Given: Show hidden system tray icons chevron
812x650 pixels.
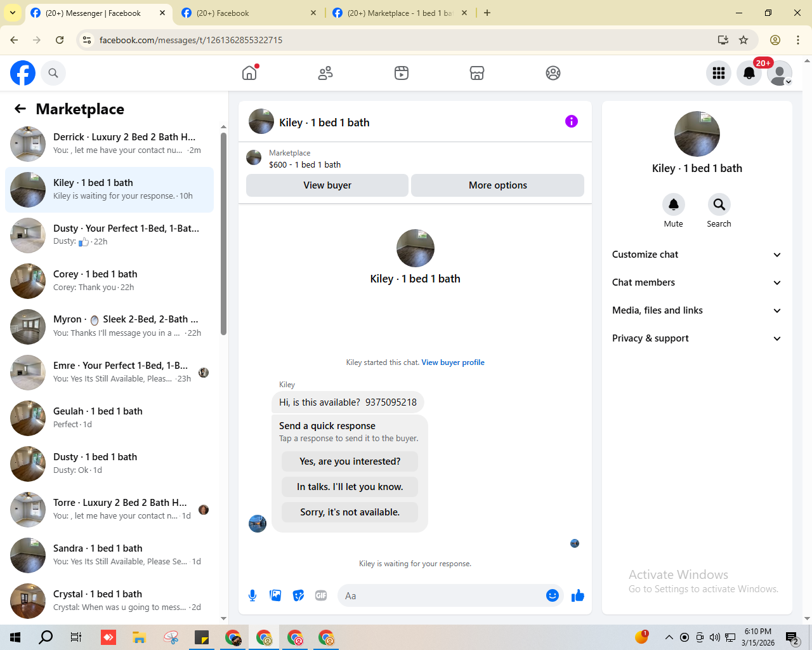Looking at the screenshot, I should tap(669, 637).
